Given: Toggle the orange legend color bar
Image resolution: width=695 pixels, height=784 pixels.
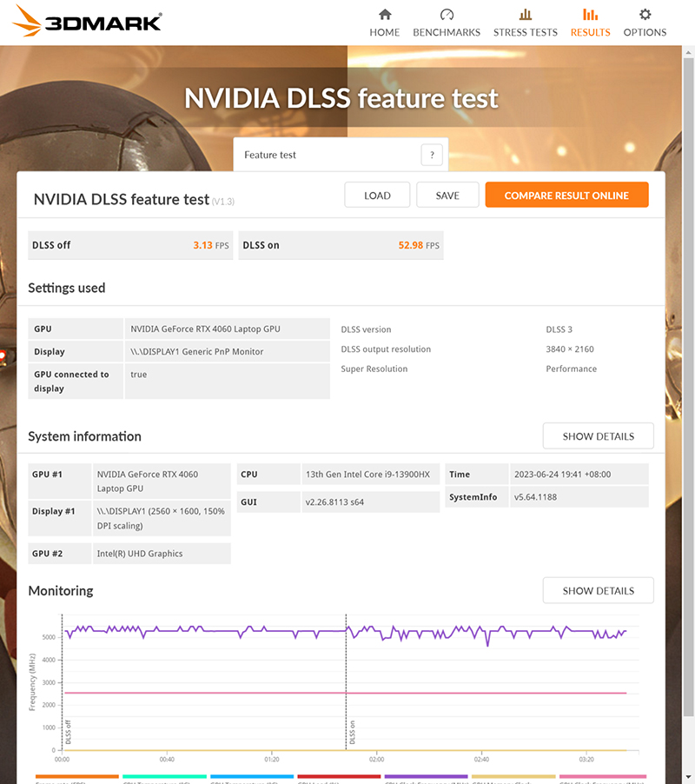Looking at the screenshot, I should pyautogui.click(x=77, y=776).
